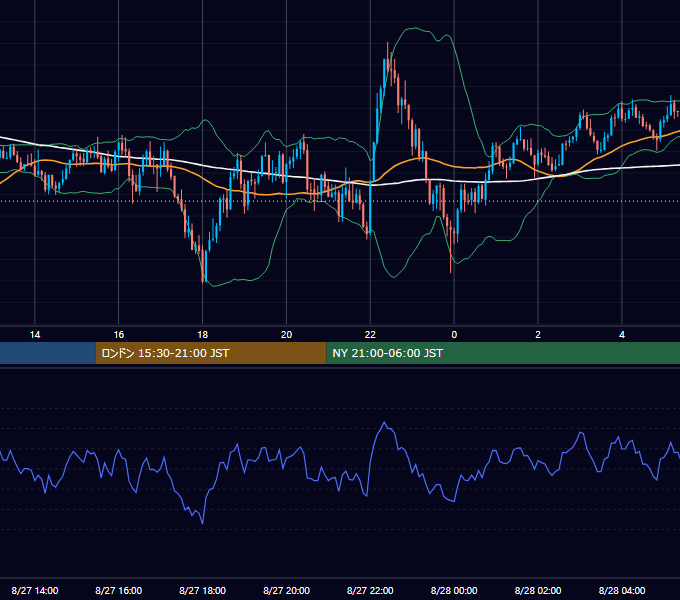Screen dimensions: 680x600
Task: Click the 8/27 22:00 date label
Action: 370,590
